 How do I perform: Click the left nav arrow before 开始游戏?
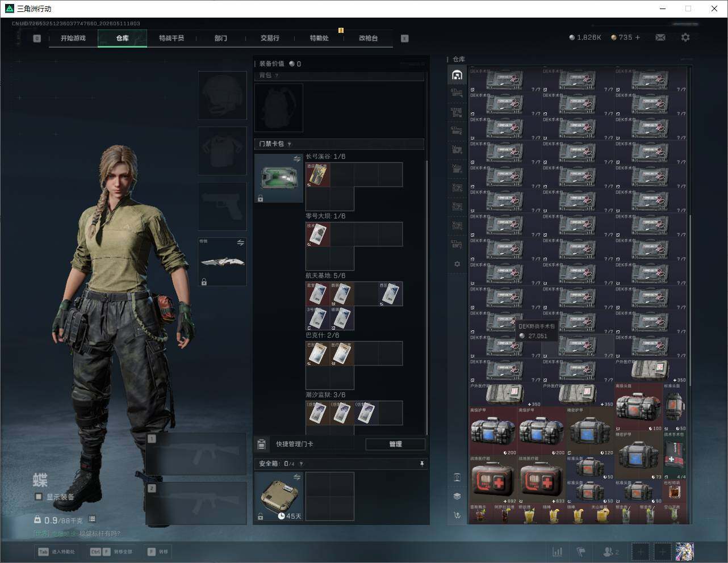pos(37,39)
